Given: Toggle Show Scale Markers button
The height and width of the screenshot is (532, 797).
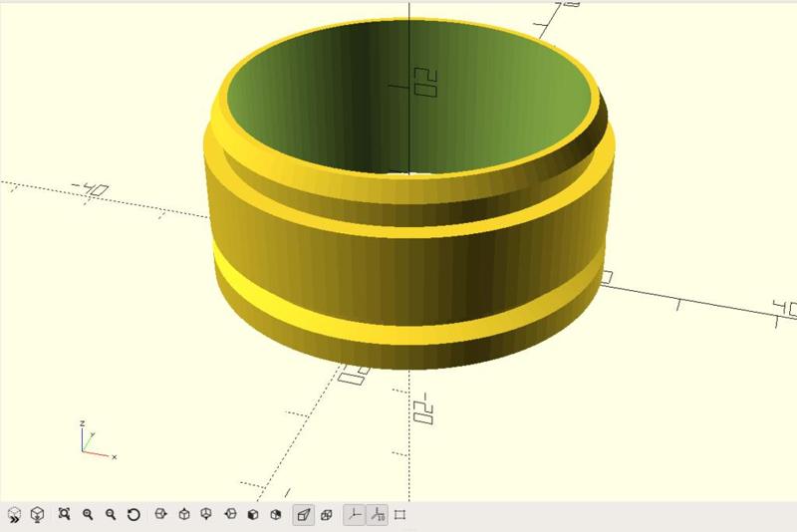Looking at the screenshot, I should click(x=378, y=515).
